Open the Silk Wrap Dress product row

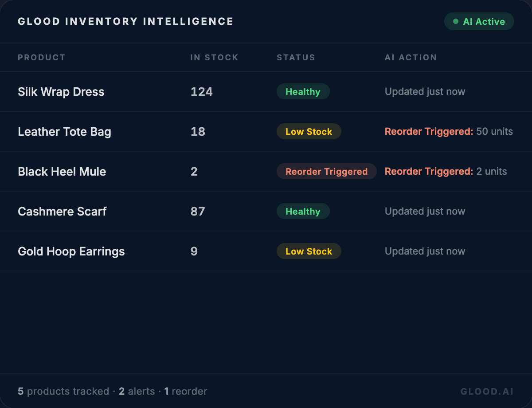[x=266, y=91]
